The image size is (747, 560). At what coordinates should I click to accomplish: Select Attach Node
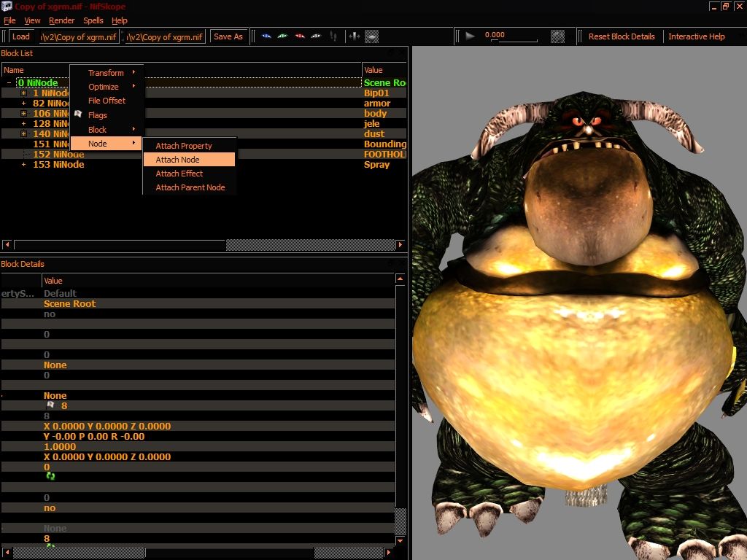click(190, 160)
